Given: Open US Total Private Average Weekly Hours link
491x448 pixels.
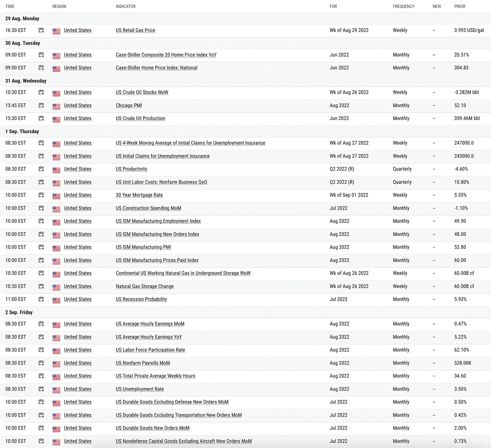Looking at the screenshot, I should 155,376.
